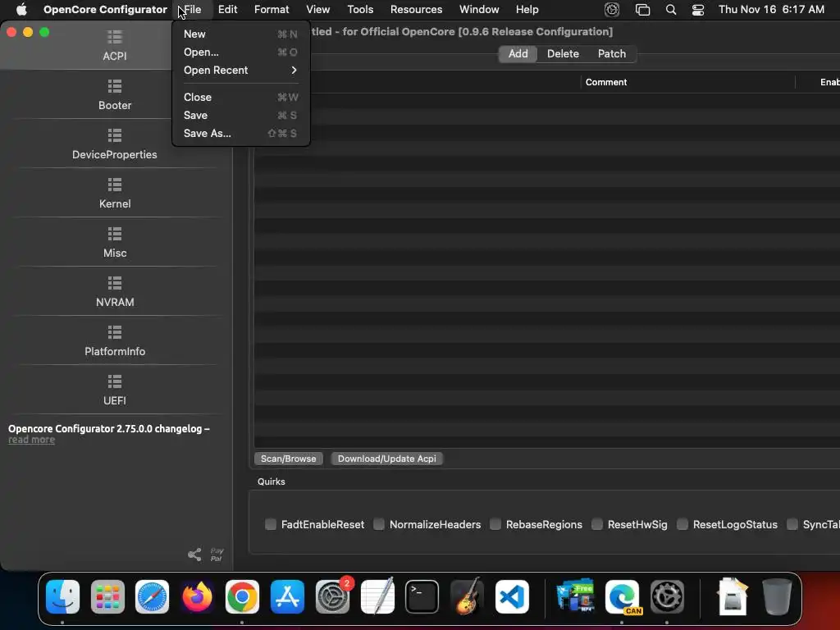Viewport: 840px width, 630px height.
Task: Launch Google Chrome from the Dock
Action: [242, 596]
